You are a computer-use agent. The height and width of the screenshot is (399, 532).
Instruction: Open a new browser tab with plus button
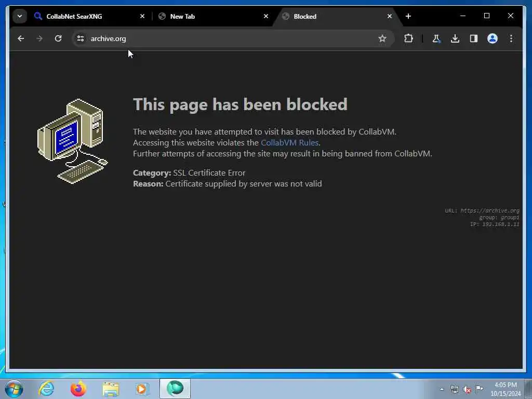pyautogui.click(x=408, y=16)
